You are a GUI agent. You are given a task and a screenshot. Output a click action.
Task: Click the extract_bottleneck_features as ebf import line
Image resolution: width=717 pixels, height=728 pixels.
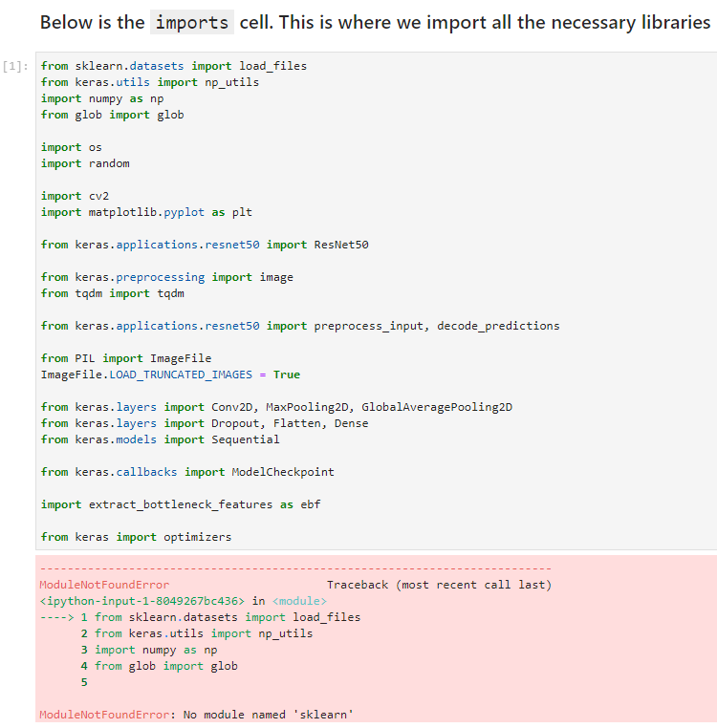pos(180,504)
